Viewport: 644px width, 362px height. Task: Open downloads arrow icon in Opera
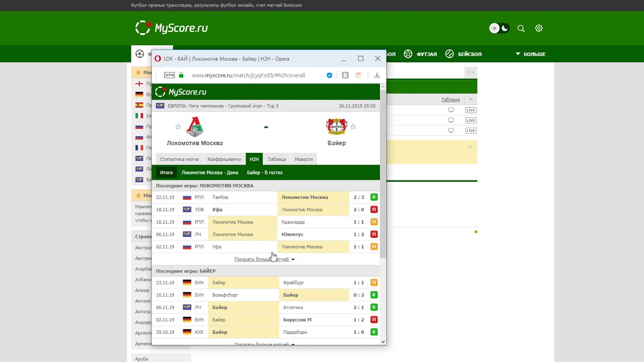[x=377, y=75]
